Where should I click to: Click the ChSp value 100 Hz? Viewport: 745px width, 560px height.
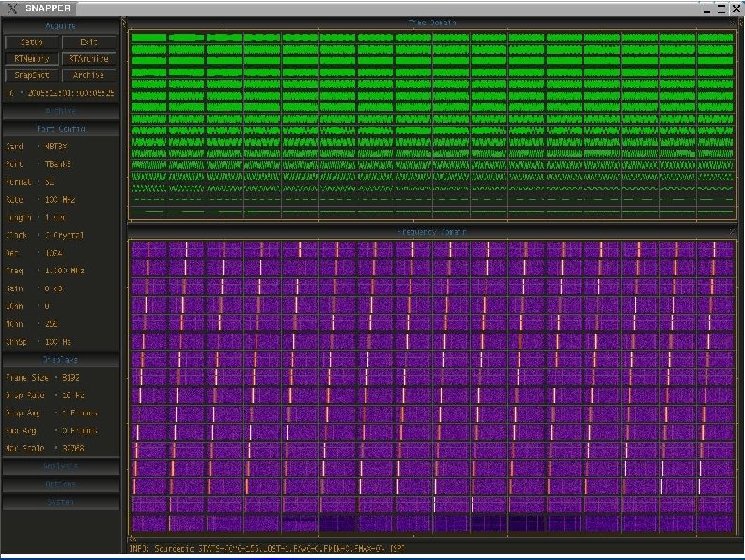58,342
